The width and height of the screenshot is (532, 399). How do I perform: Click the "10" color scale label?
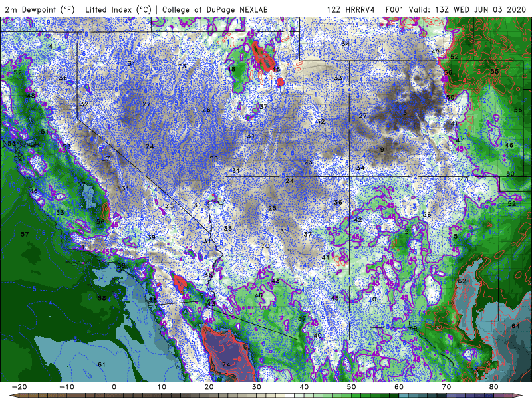coord(162,387)
